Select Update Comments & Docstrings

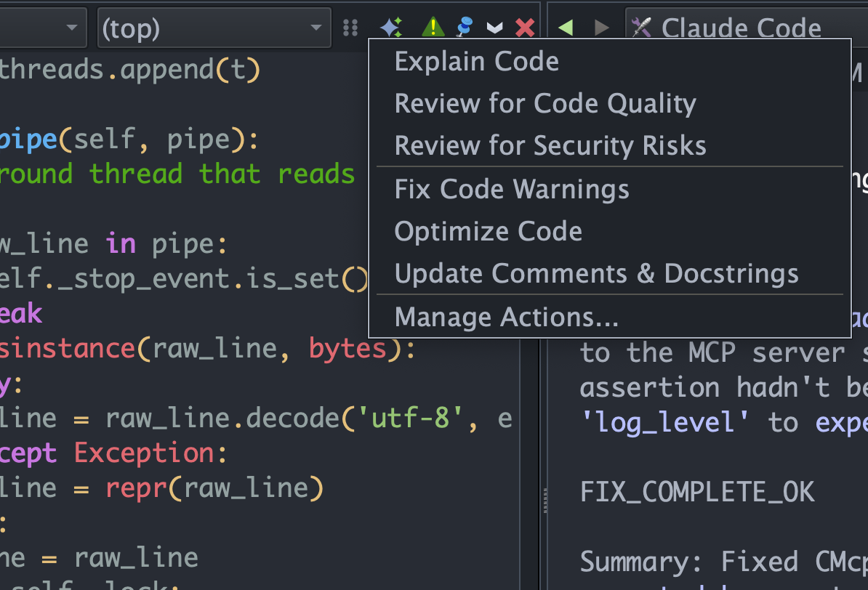(x=609, y=273)
